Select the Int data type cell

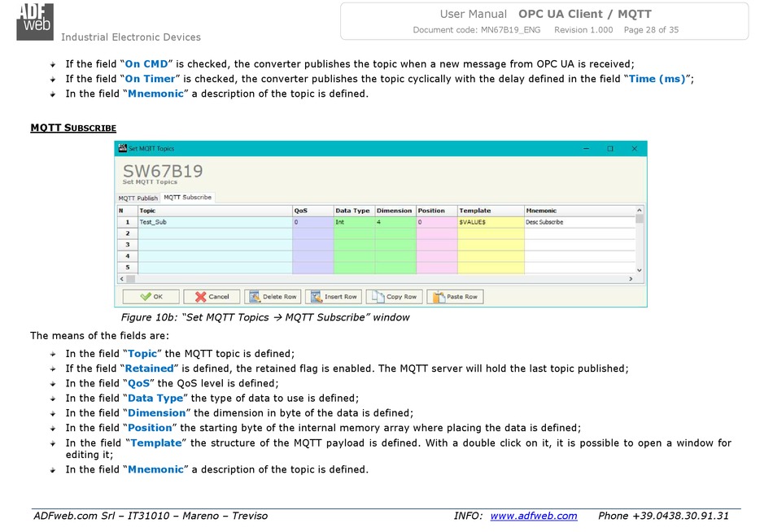tap(355, 222)
